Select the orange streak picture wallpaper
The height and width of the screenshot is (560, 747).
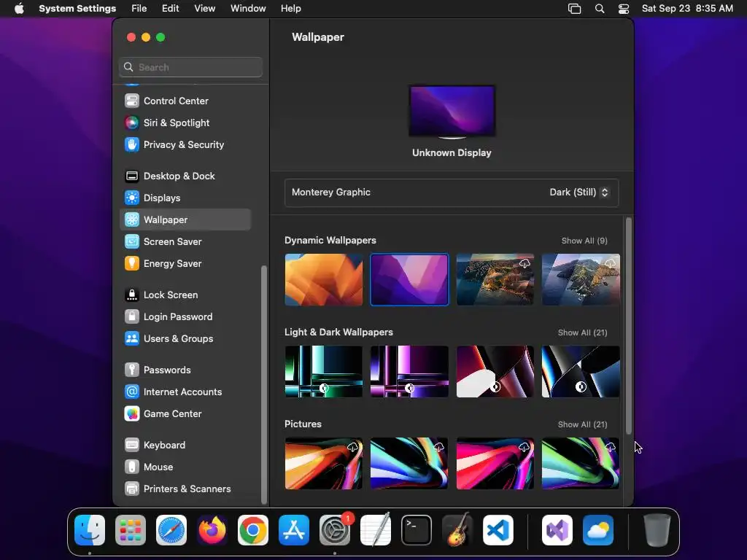point(324,463)
